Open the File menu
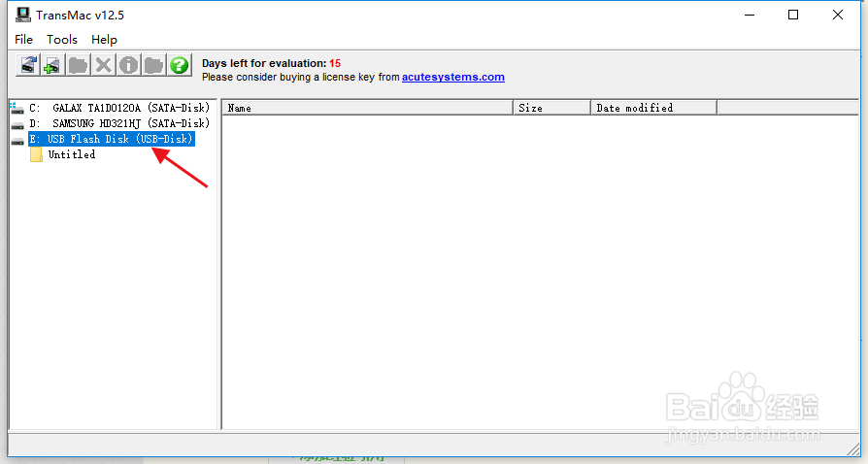Viewport: 868px width, 464px height. [x=24, y=39]
